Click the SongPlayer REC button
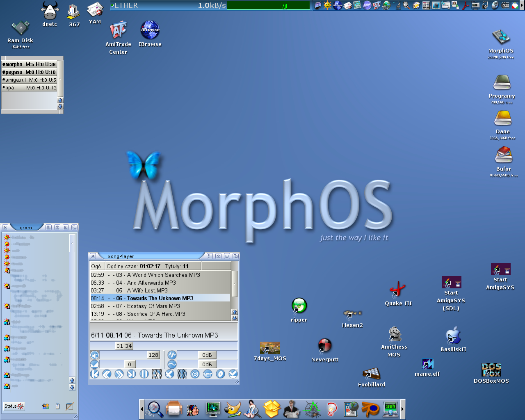The image size is (525, 420). click(x=208, y=374)
